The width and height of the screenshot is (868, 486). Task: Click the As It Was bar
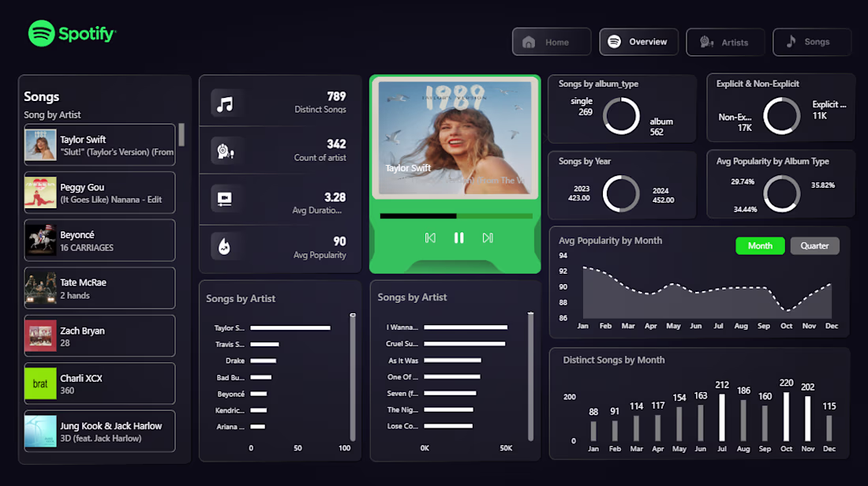[452, 361]
